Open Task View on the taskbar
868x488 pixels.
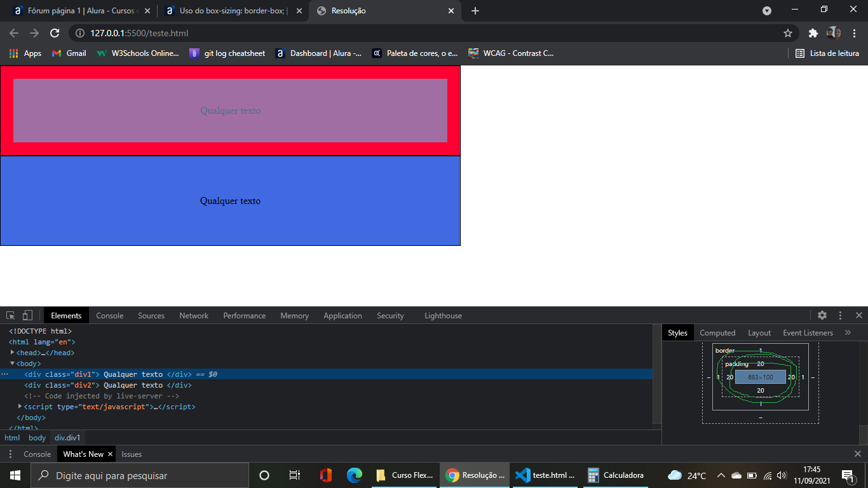point(294,475)
